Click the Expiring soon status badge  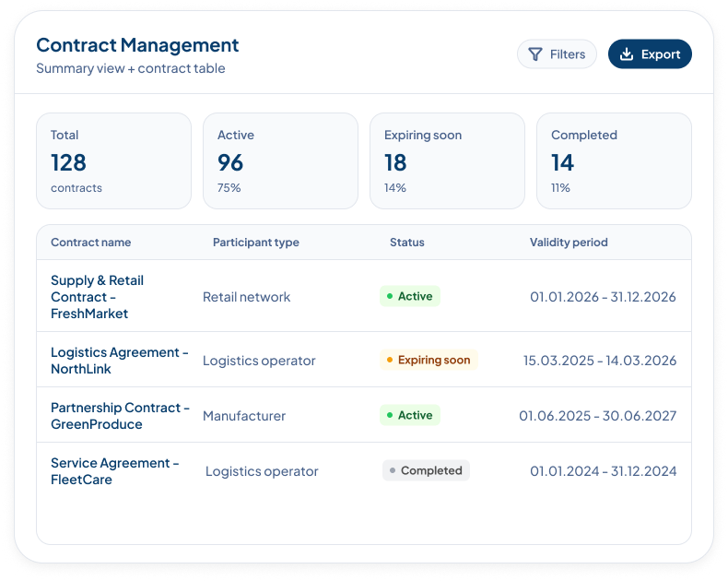pyautogui.click(x=429, y=360)
